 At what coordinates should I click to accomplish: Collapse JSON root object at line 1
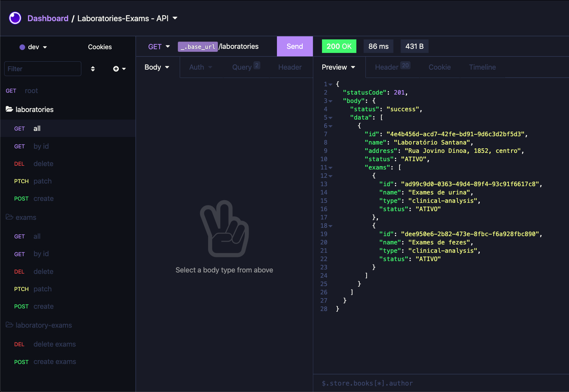pos(331,84)
